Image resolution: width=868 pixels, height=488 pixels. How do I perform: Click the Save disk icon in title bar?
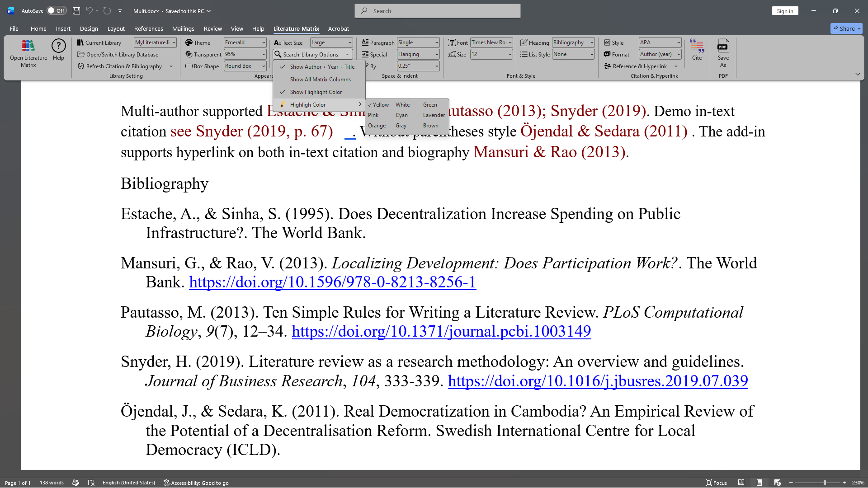coord(76,11)
